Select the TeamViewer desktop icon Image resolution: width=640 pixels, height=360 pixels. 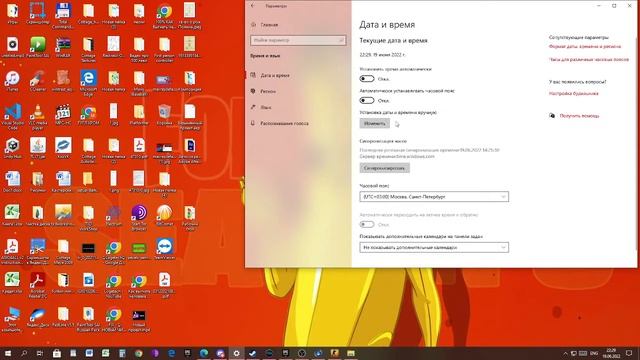pyautogui.click(x=164, y=249)
